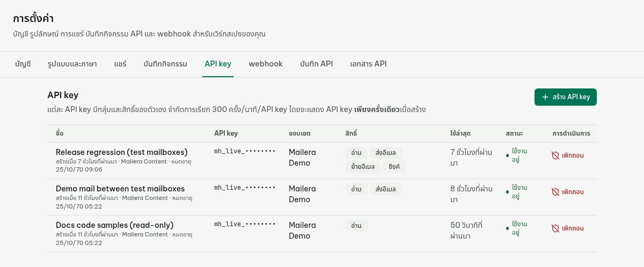Image resolution: width=644 pixels, height=267 pixels.
Task: Click the ย้ายอีเมล permission tag
Action: point(363,167)
